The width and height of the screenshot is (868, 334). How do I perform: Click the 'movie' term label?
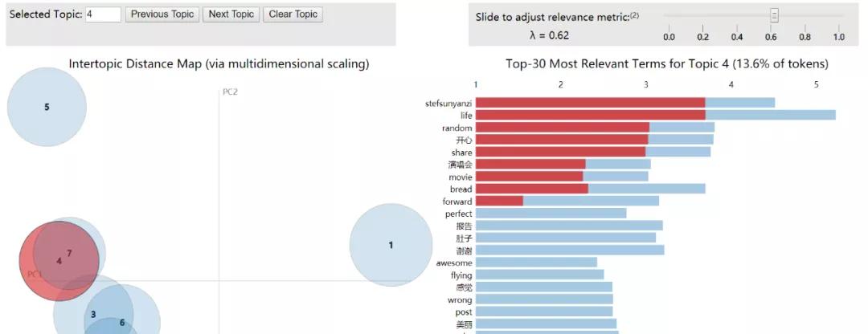tap(460, 177)
